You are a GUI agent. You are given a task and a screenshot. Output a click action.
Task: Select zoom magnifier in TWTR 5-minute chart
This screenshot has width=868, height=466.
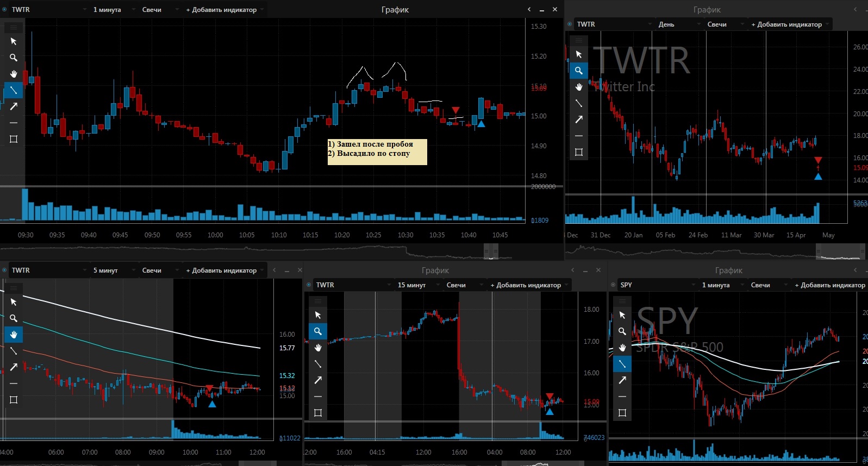pyautogui.click(x=14, y=318)
